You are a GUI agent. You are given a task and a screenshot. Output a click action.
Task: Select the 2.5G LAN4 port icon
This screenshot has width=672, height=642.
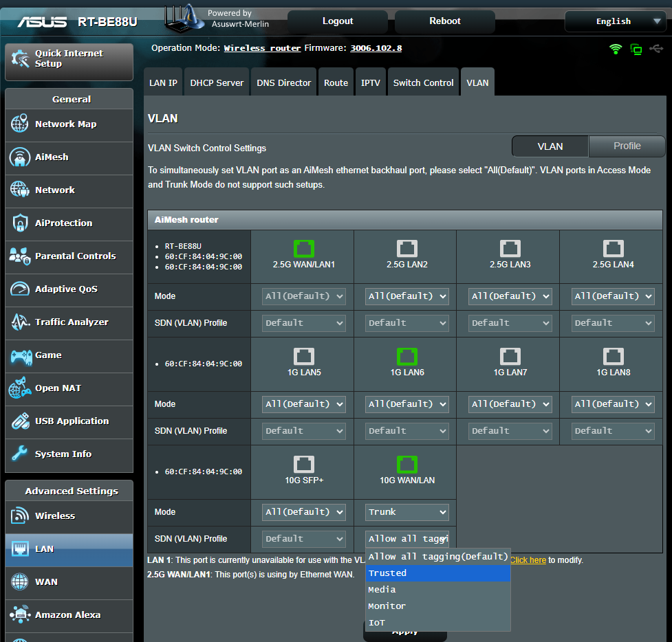coord(614,248)
